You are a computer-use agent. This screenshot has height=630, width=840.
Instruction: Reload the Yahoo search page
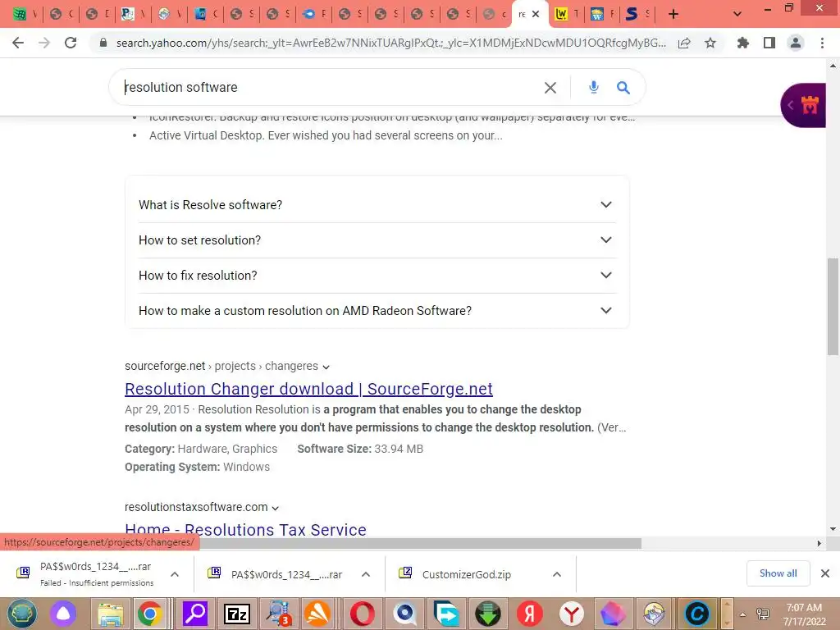[x=71, y=43]
